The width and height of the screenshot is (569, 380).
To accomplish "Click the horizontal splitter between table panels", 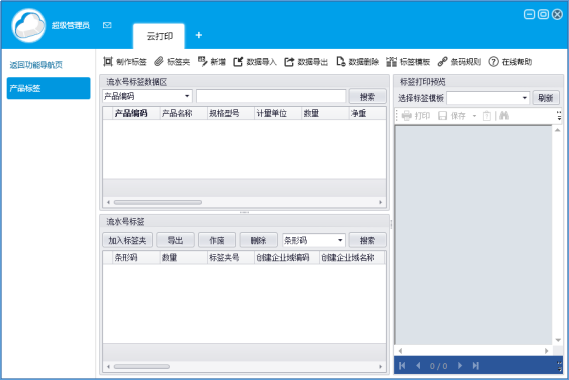I will tap(244, 212).
